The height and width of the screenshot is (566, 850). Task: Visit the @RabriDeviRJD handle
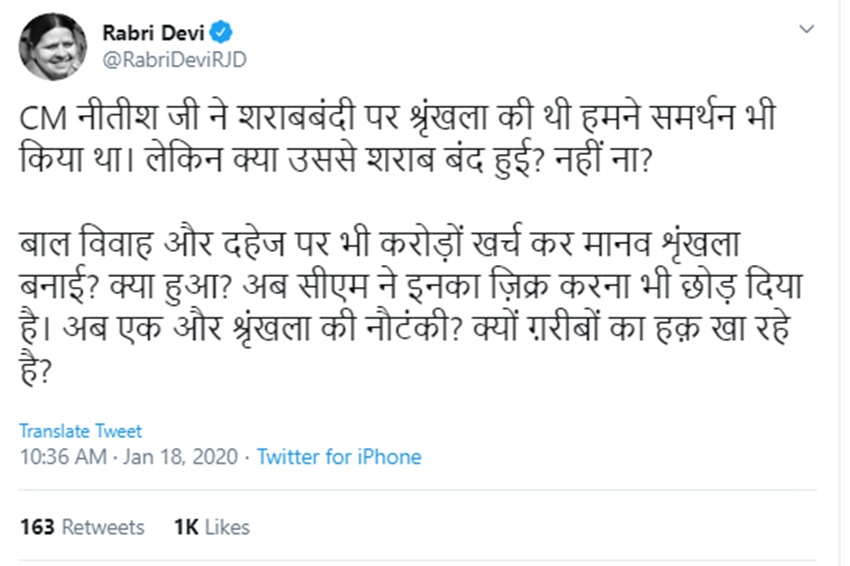(174, 59)
